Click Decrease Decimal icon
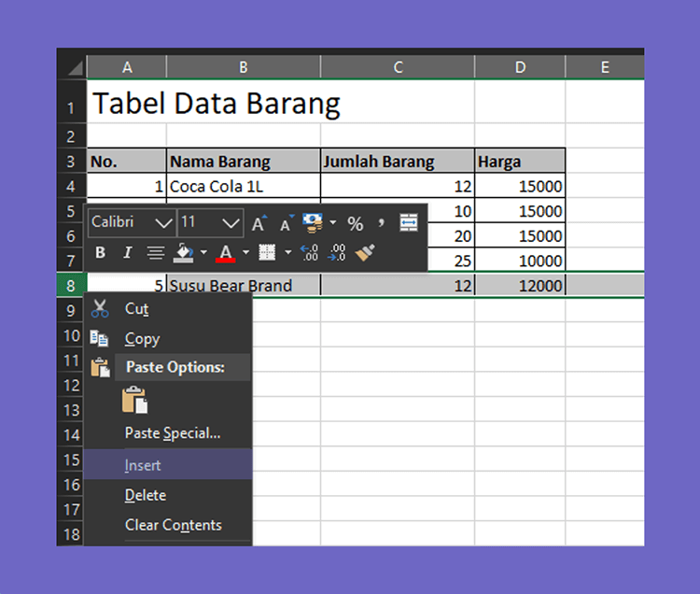This screenshot has height=594, width=700. [337, 253]
